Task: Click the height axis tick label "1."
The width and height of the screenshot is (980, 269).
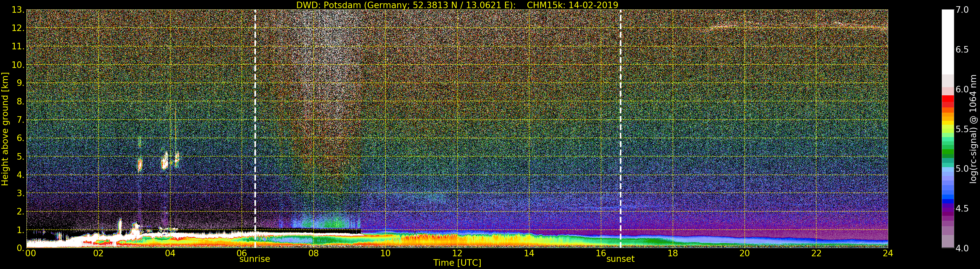Action: coord(20,230)
